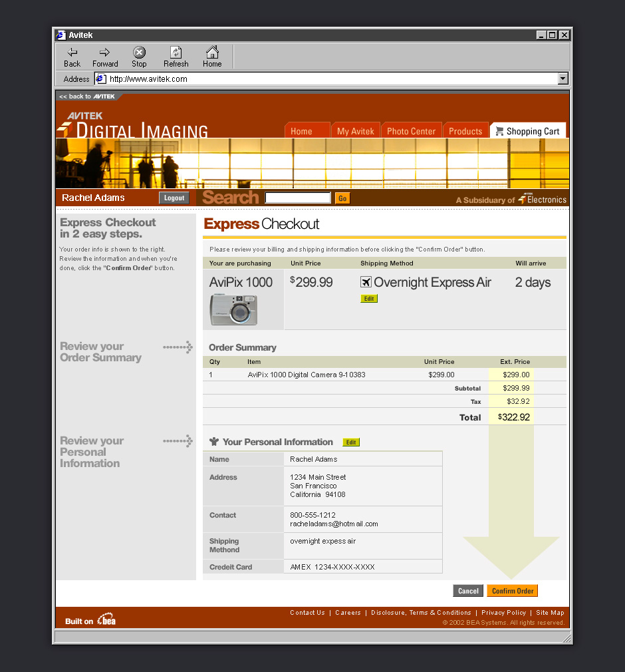Click the BEA logo in footer
The height and width of the screenshot is (672, 625).
pyautogui.click(x=106, y=620)
